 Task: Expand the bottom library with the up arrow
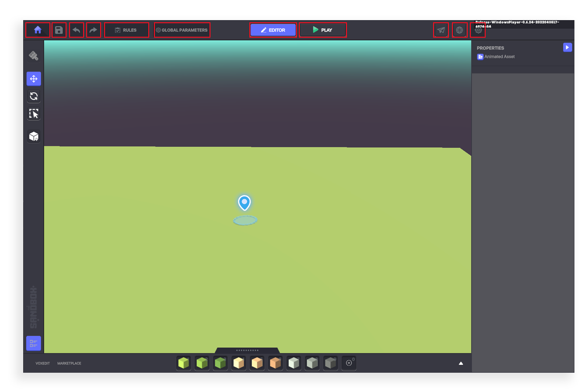pos(461,363)
